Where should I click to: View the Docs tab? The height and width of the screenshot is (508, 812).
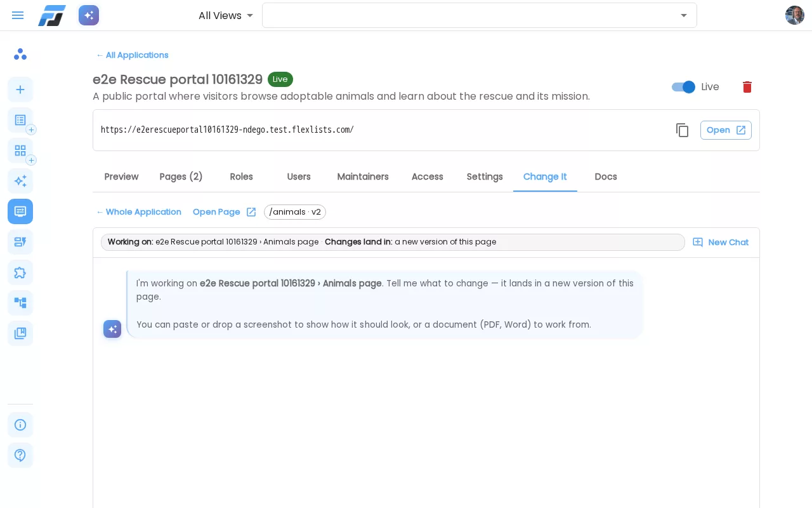click(606, 177)
